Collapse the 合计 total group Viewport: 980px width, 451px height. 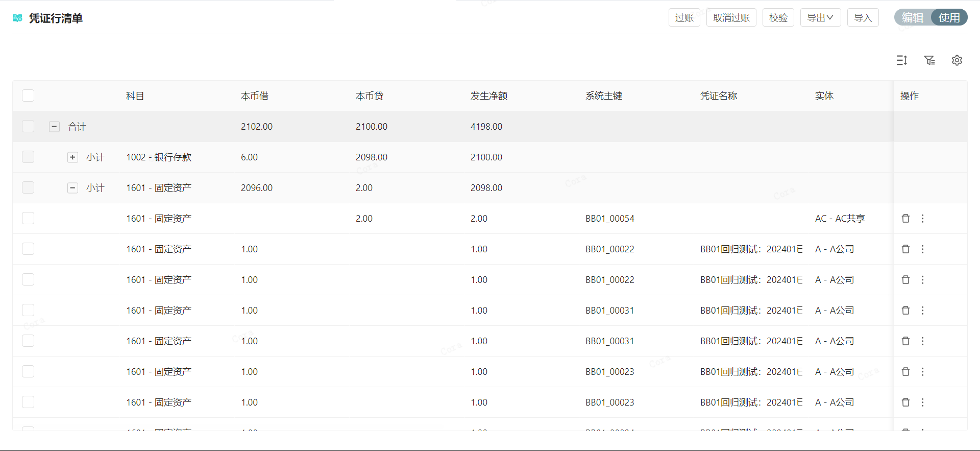point(54,126)
